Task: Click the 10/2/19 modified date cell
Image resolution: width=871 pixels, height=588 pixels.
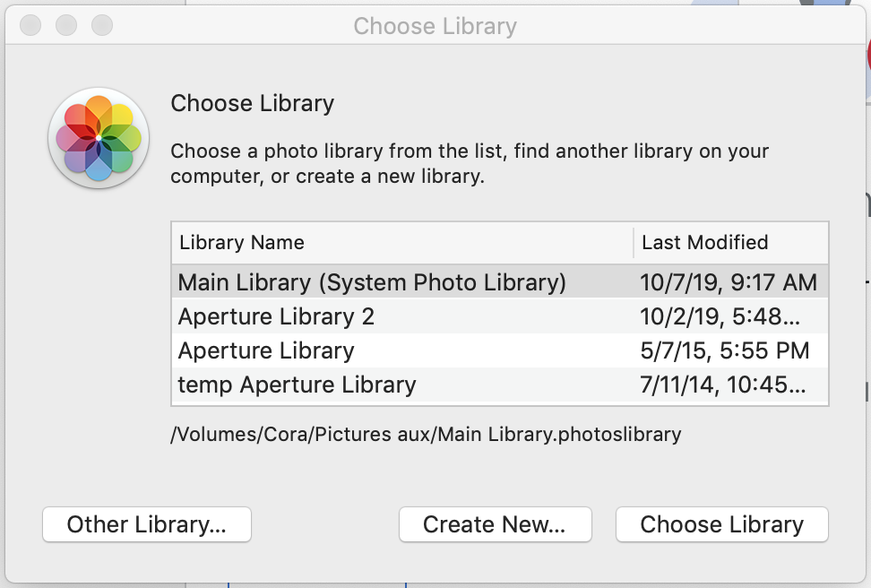Action: coord(722,317)
